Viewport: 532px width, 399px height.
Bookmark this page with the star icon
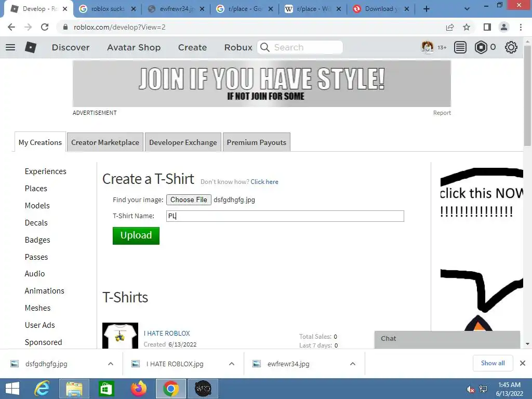[467, 27]
